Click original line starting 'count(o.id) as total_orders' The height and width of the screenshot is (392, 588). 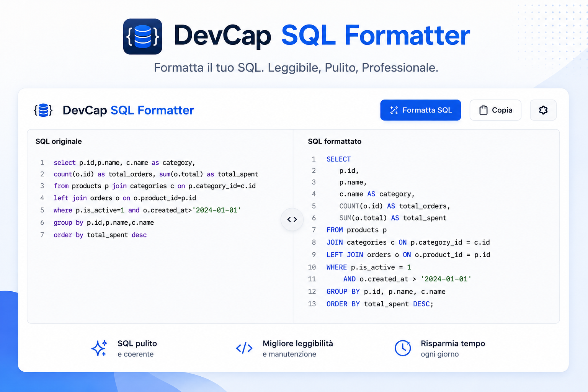pyautogui.click(x=156, y=174)
